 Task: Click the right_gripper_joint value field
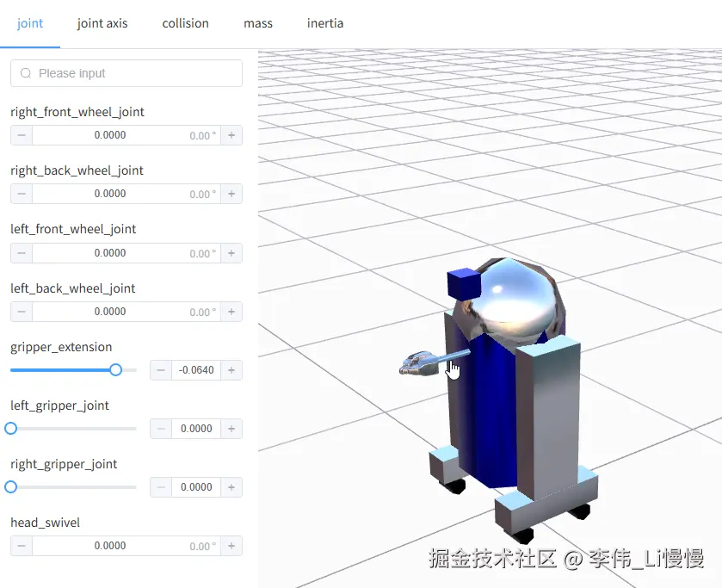pos(196,487)
